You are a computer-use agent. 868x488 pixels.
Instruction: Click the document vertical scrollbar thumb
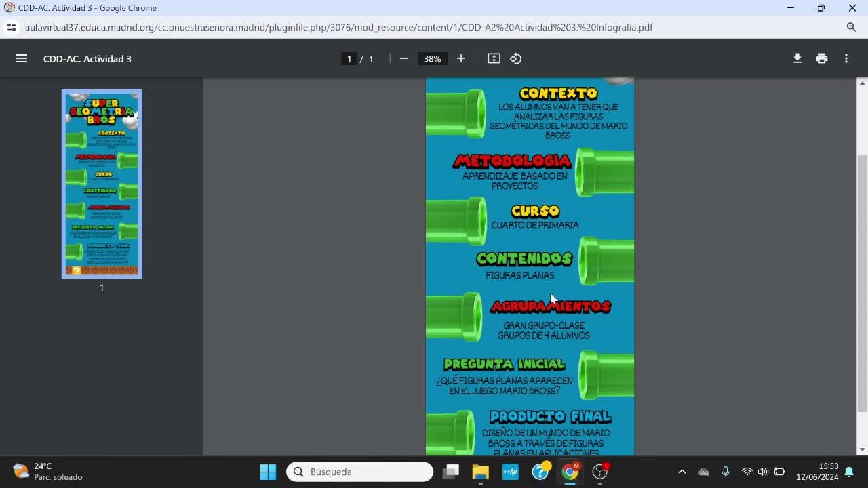tap(863, 283)
